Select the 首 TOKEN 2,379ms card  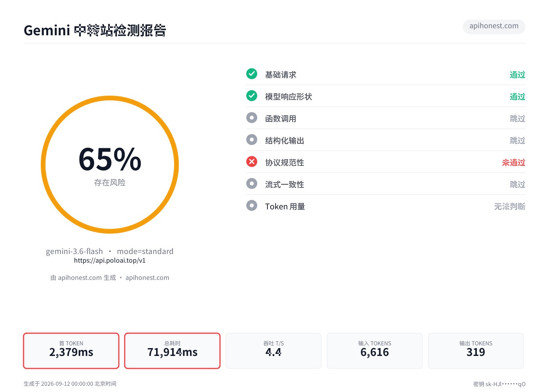coord(71,351)
